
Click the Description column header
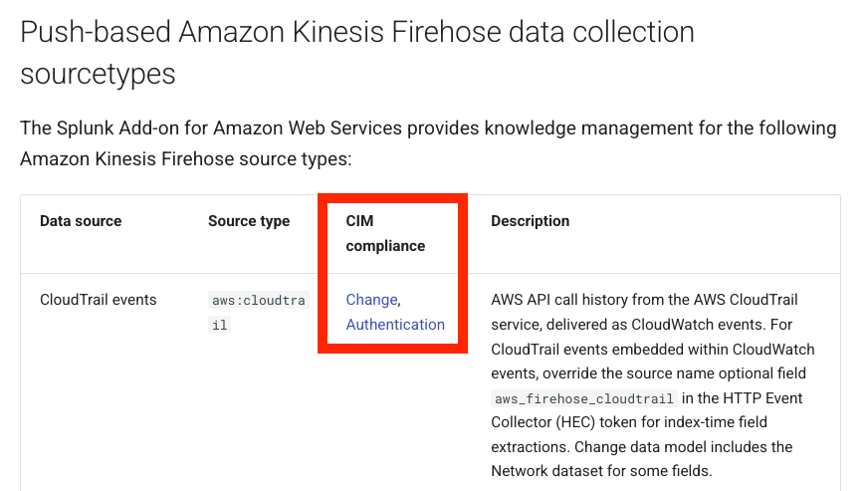click(530, 221)
